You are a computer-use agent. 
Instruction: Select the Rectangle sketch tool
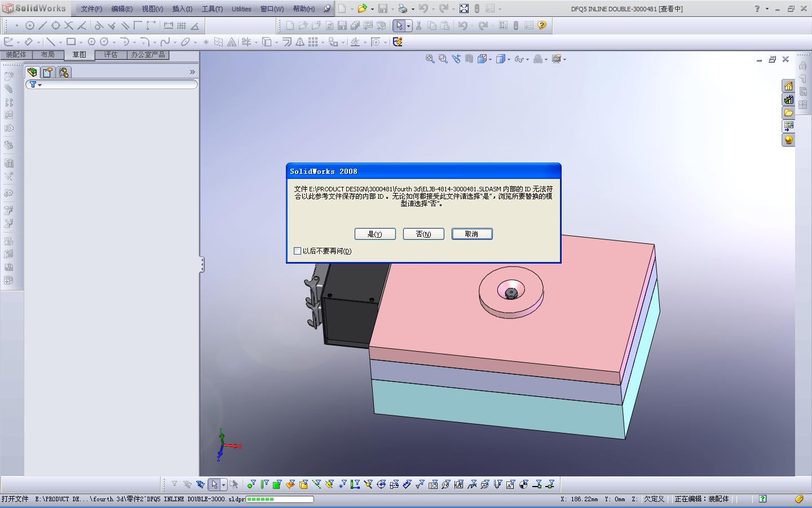click(71, 42)
